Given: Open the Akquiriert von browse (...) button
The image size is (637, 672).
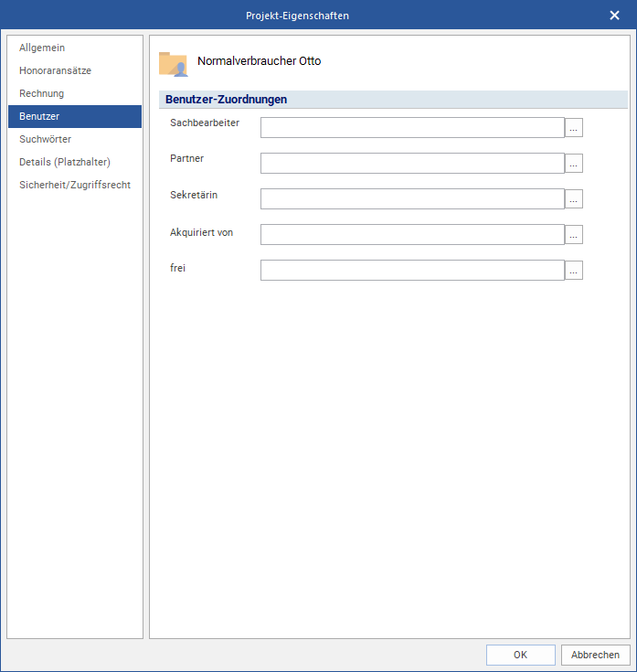Looking at the screenshot, I should (574, 234).
